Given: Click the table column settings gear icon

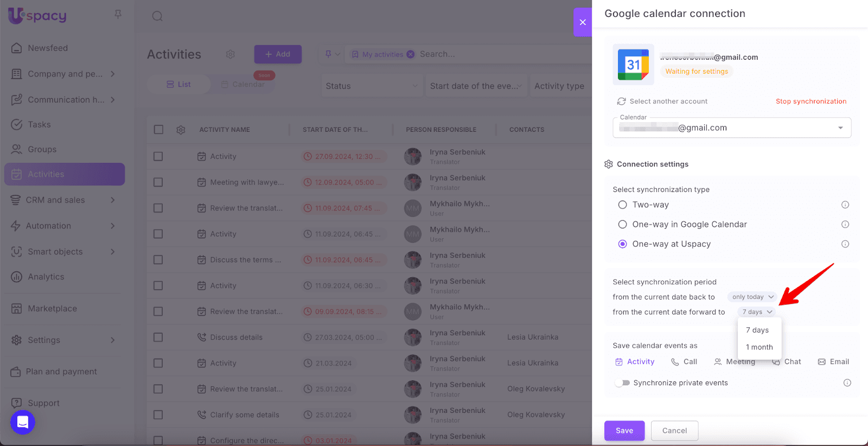Looking at the screenshot, I should coord(181,130).
